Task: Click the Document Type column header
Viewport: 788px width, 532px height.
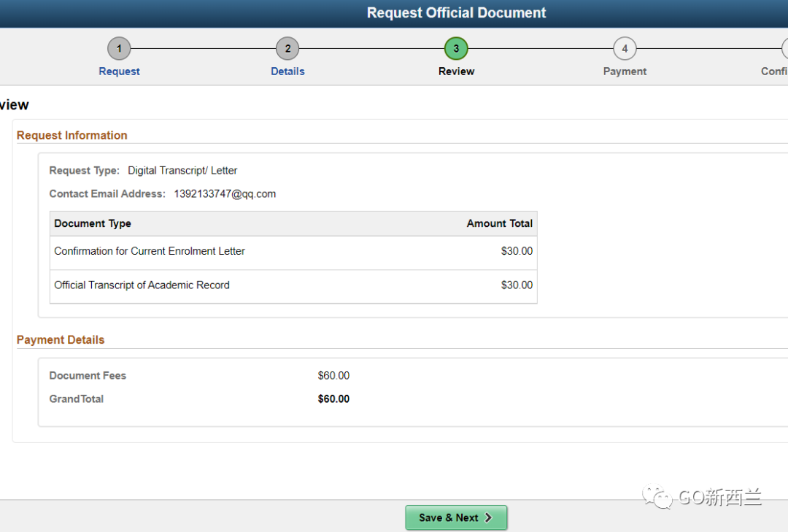Action: 93,223
